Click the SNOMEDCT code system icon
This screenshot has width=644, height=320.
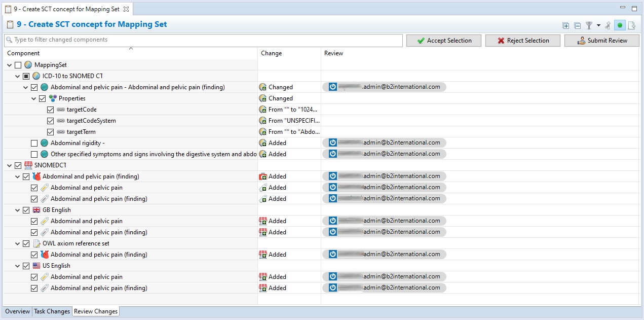click(28, 165)
